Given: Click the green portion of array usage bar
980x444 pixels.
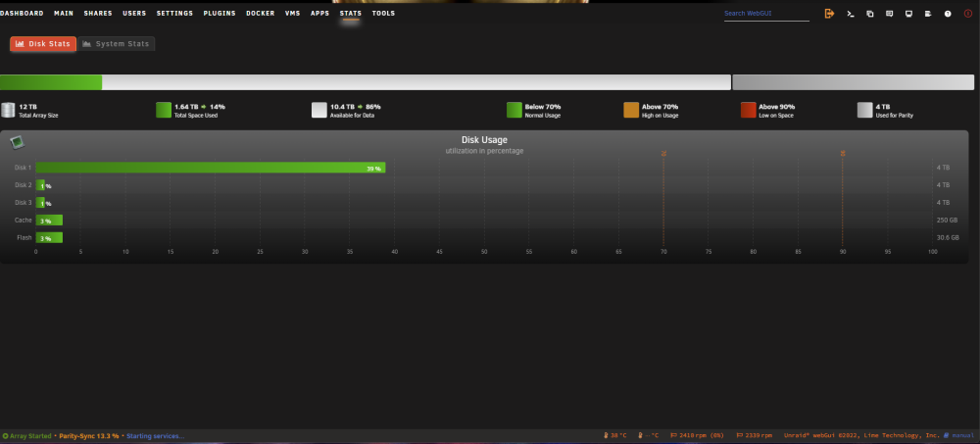Looking at the screenshot, I should [x=51, y=82].
